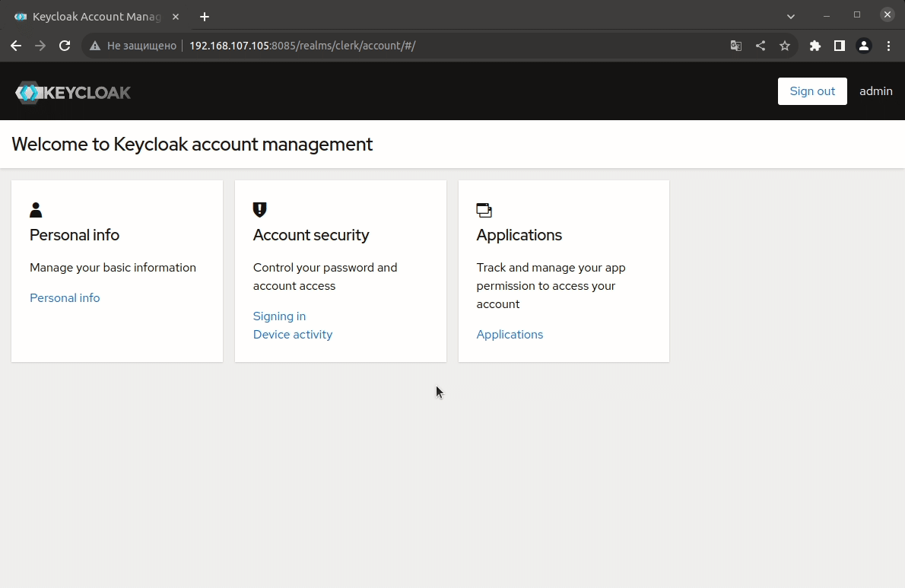Minimize the browser window
The width and height of the screenshot is (905, 588).
pos(827,15)
